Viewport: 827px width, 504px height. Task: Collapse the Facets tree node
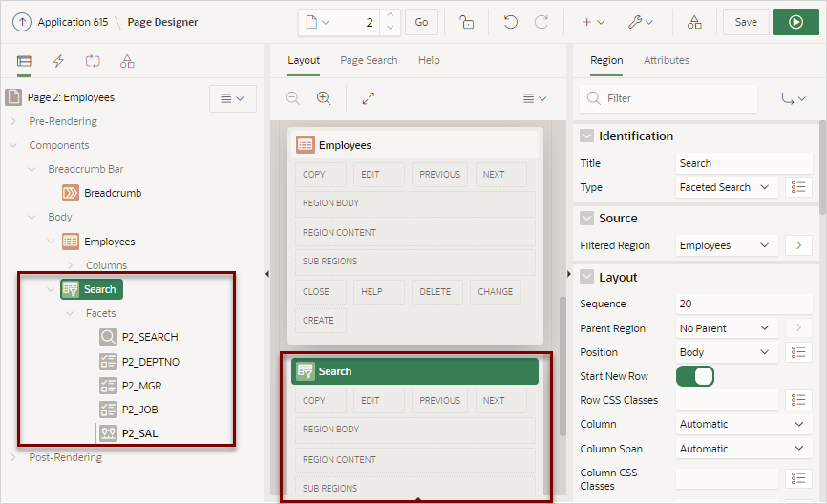click(x=70, y=313)
